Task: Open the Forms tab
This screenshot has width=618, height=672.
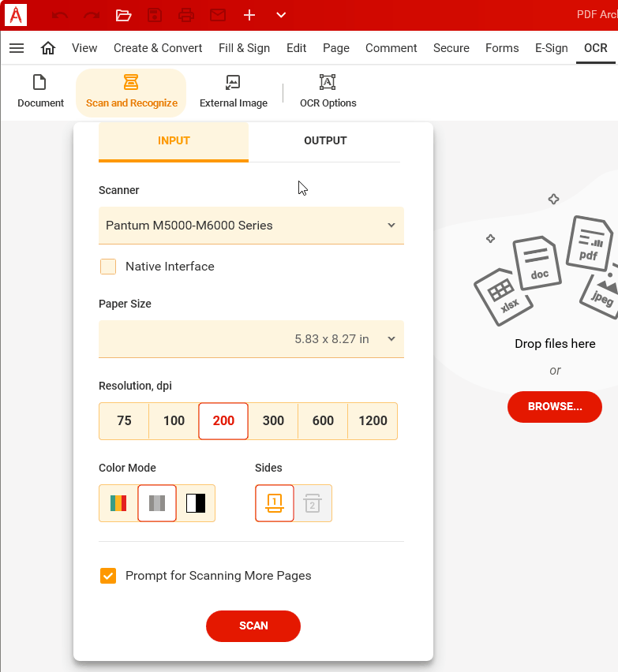Action: point(502,48)
